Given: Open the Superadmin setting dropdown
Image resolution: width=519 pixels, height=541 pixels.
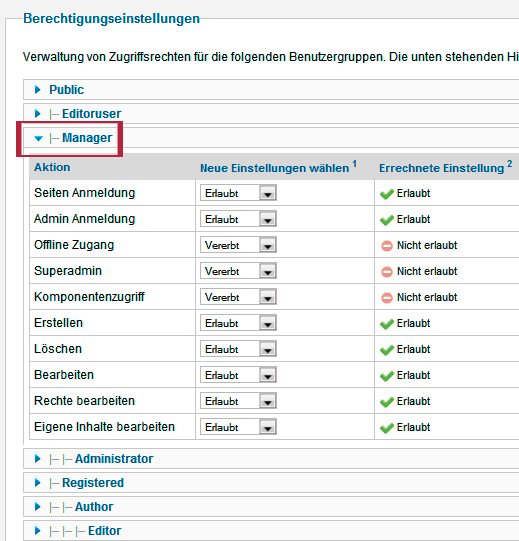Looking at the screenshot, I should [x=238, y=271].
